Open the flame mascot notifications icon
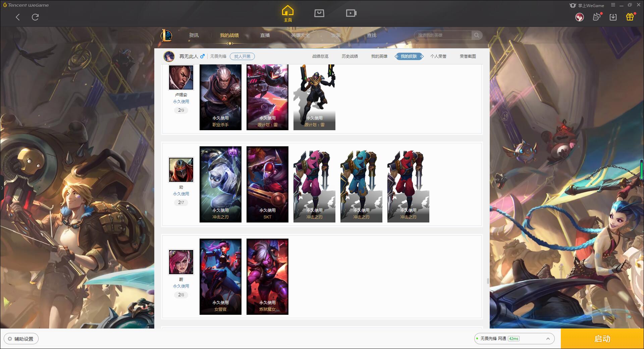644x349 pixels. click(597, 17)
